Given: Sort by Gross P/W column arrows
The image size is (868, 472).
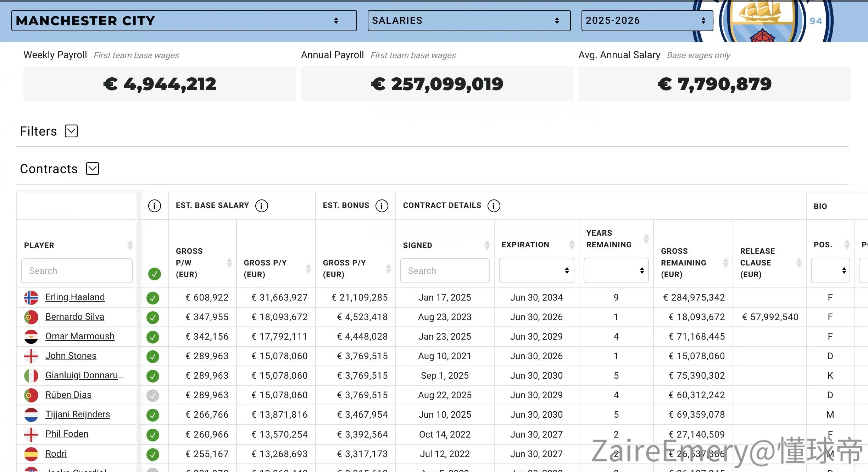Looking at the screenshot, I should point(229,263).
